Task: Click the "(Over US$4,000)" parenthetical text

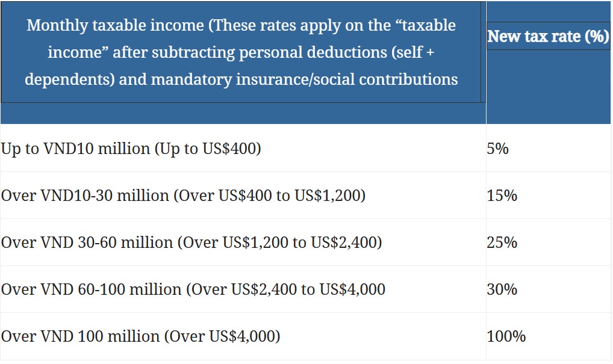Action: click(x=223, y=336)
